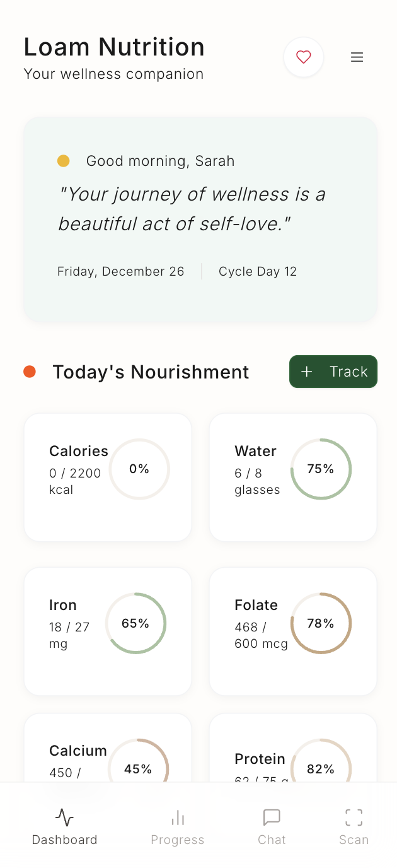Image resolution: width=397 pixels, height=868 pixels.
Task: Open the heart favorites icon
Action: coord(304,57)
